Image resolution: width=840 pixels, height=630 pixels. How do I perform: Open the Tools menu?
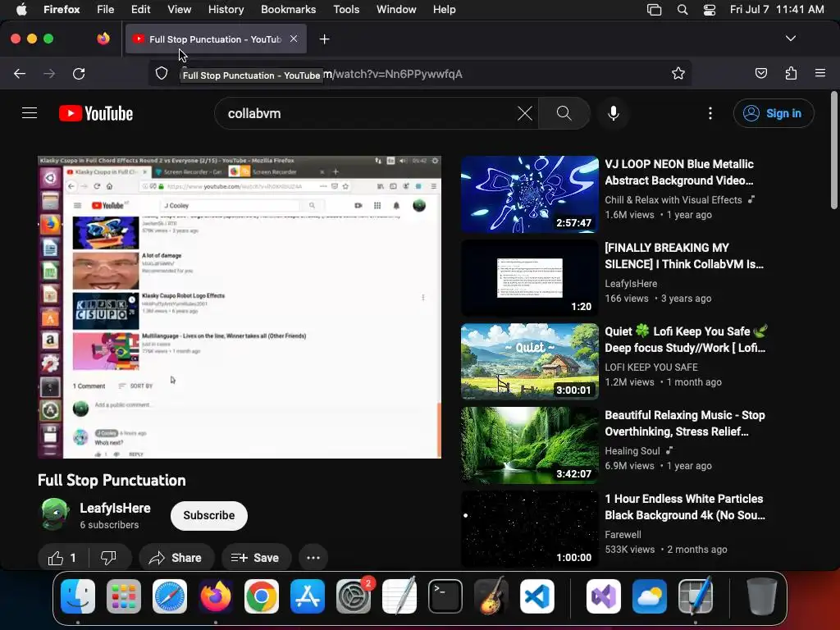pos(346,10)
